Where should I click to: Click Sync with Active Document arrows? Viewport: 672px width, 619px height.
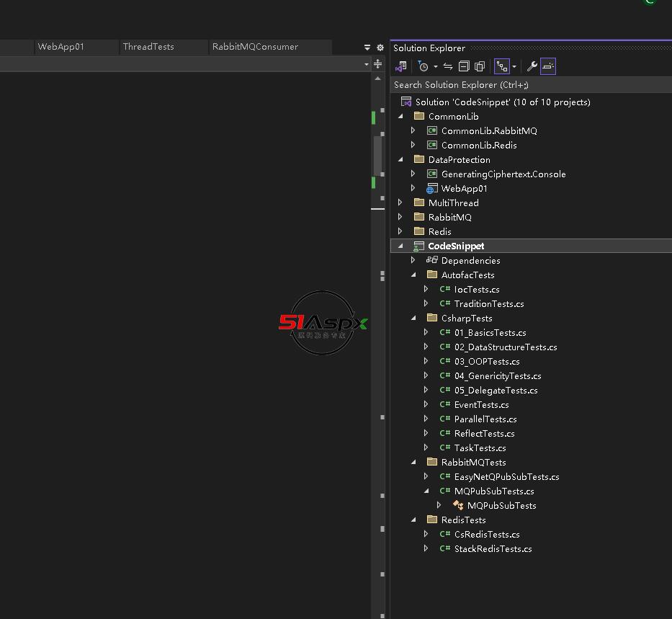coord(448,66)
